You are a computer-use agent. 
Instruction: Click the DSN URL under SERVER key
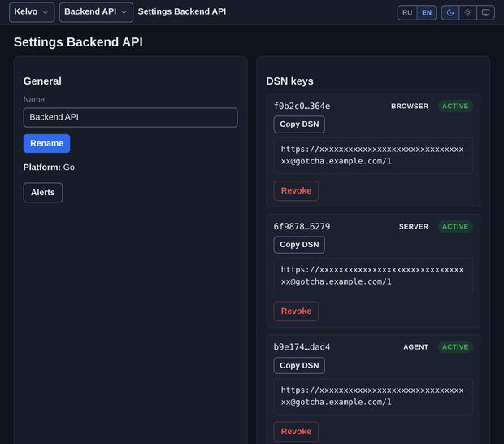coord(373,276)
